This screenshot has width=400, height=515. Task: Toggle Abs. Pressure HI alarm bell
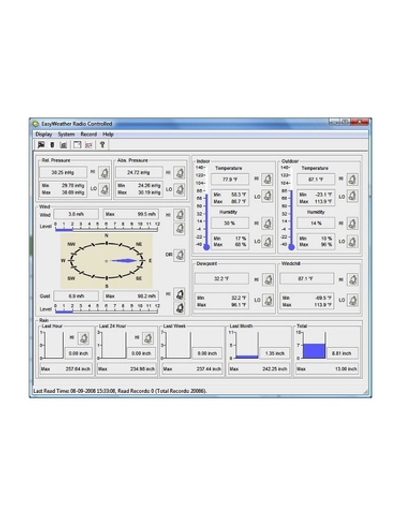click(x=180, y=173)
